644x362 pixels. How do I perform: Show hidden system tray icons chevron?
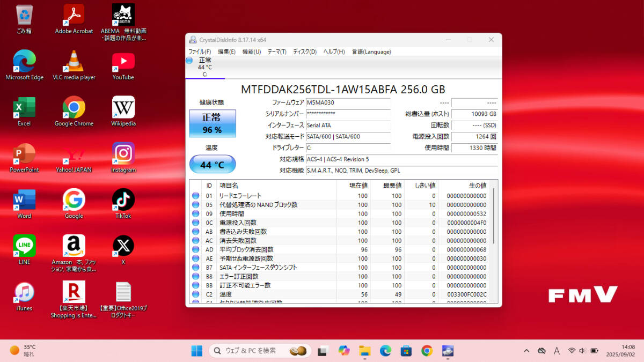point(526,351)
